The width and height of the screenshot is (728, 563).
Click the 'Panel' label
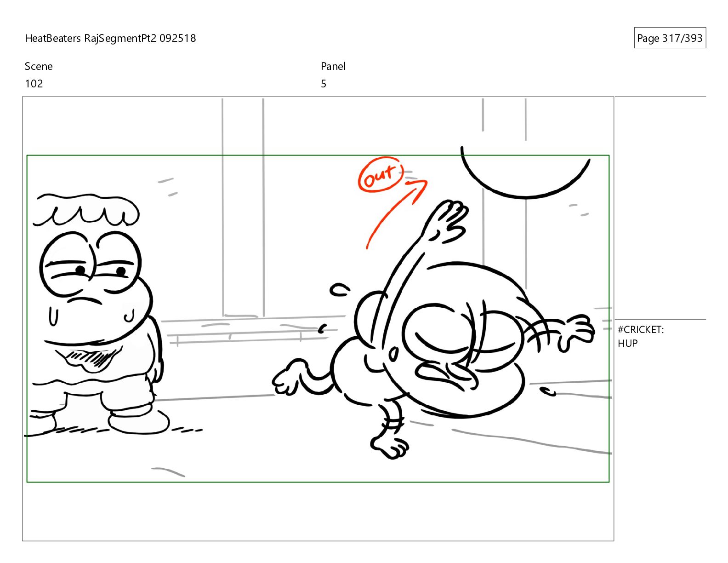(333, 66)
